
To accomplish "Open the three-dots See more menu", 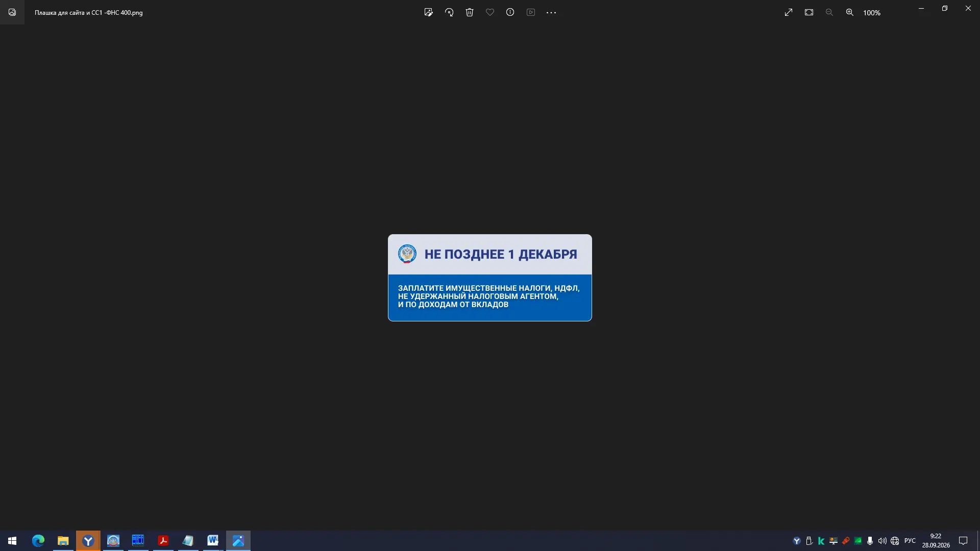I will point(551,12).
